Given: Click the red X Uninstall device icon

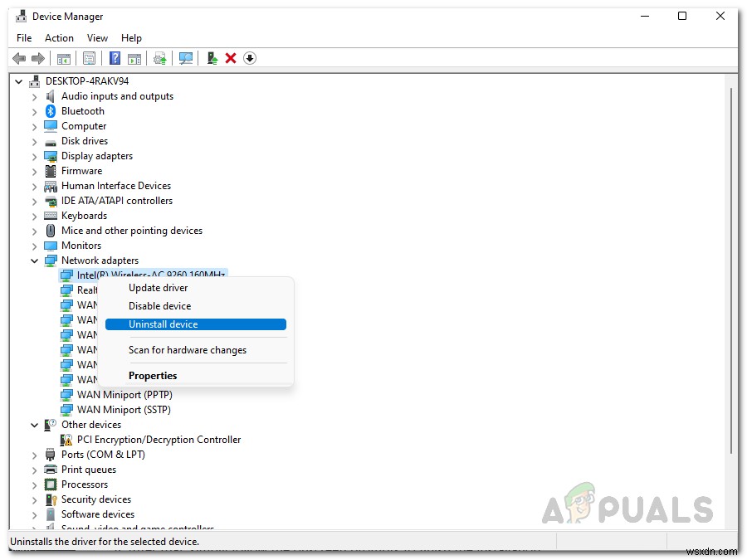Looking at the screenshot, I should 231,58.
